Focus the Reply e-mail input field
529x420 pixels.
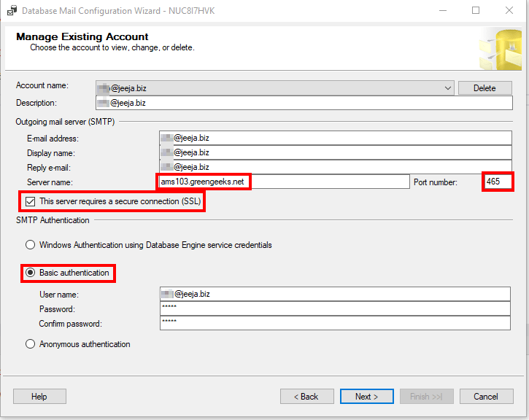[336, 167]
